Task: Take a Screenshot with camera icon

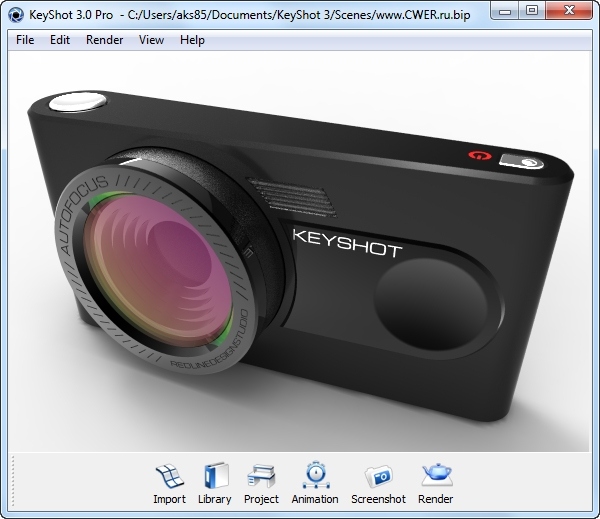Action: (x=378, y=477)
